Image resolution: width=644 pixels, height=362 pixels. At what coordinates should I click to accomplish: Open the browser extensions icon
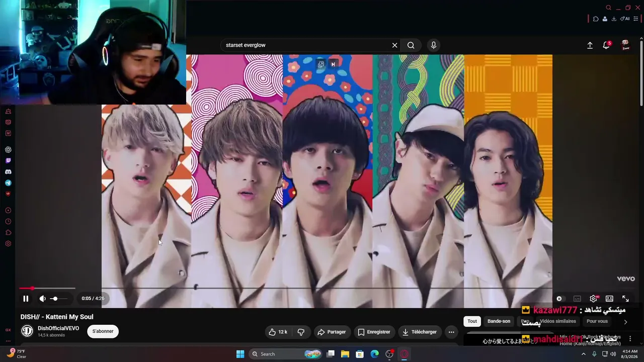(596, 19)
